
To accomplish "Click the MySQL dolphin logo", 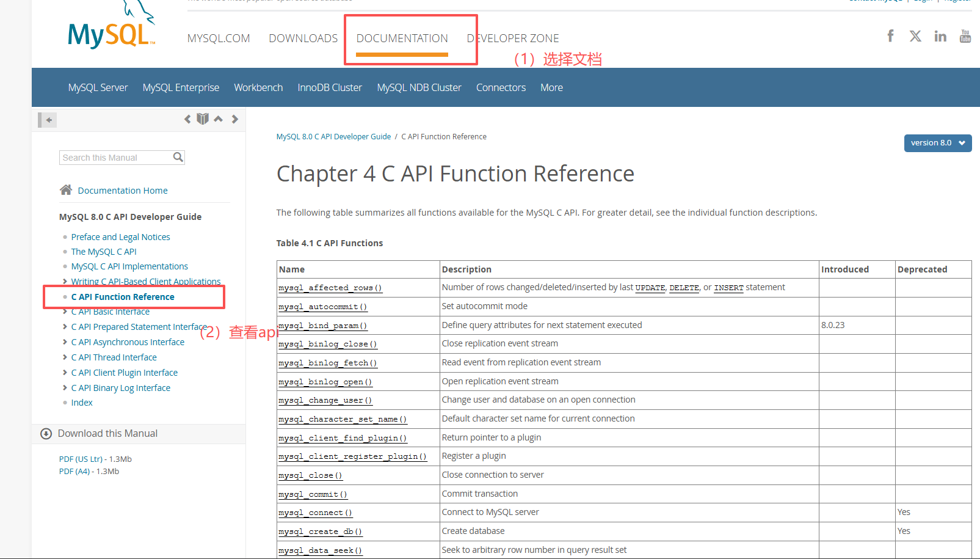I will (112, 26).
